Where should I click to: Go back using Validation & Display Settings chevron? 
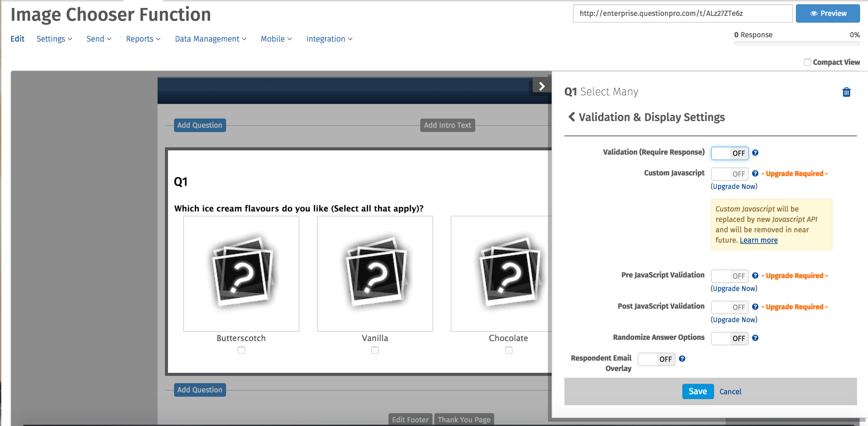[x=571, y=117]
